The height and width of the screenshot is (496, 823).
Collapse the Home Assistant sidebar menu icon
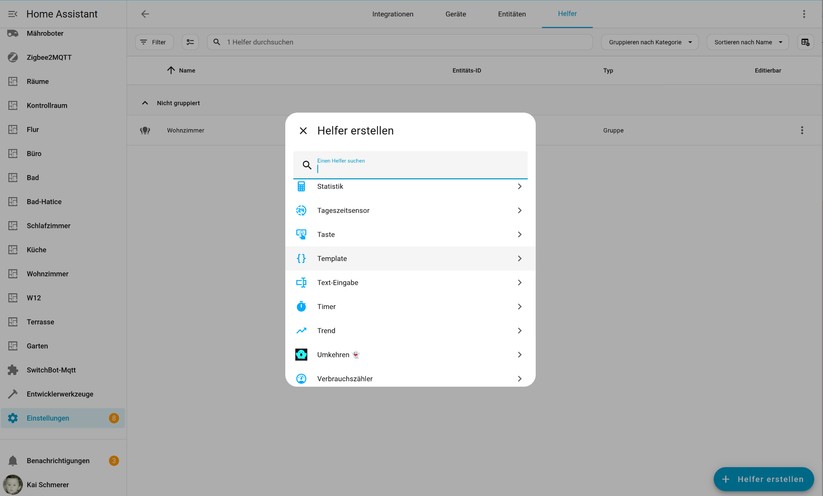[x=13, y=14]
